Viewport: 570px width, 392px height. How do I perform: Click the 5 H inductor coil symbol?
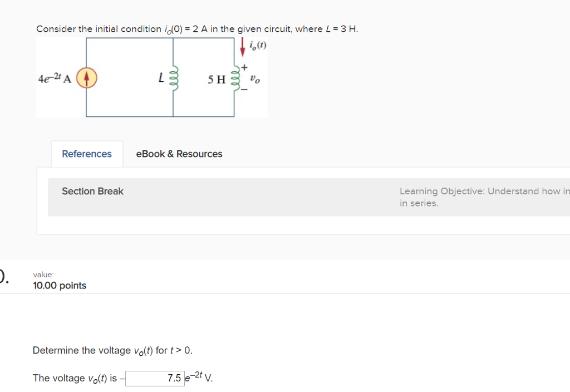(234, 78)
